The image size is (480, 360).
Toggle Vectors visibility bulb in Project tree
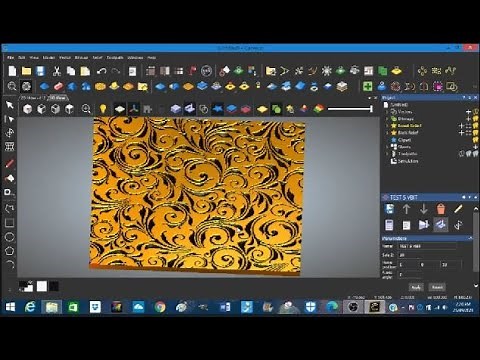tap(476, 111)
